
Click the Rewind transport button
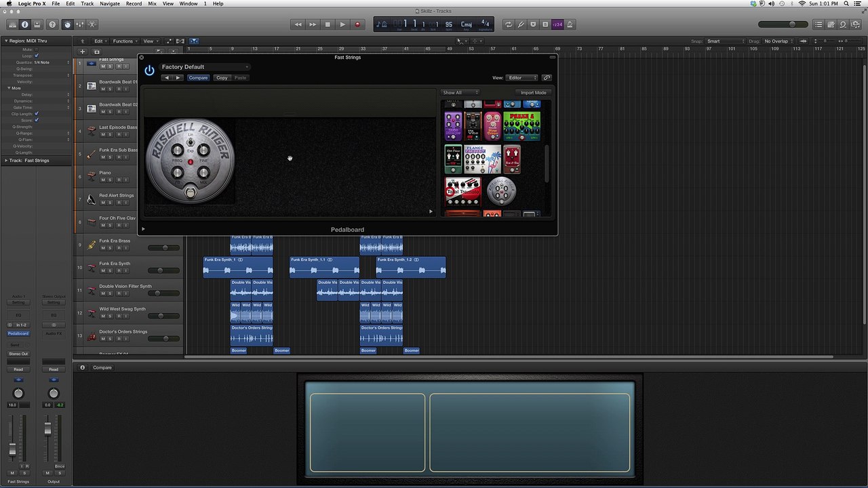298,24
